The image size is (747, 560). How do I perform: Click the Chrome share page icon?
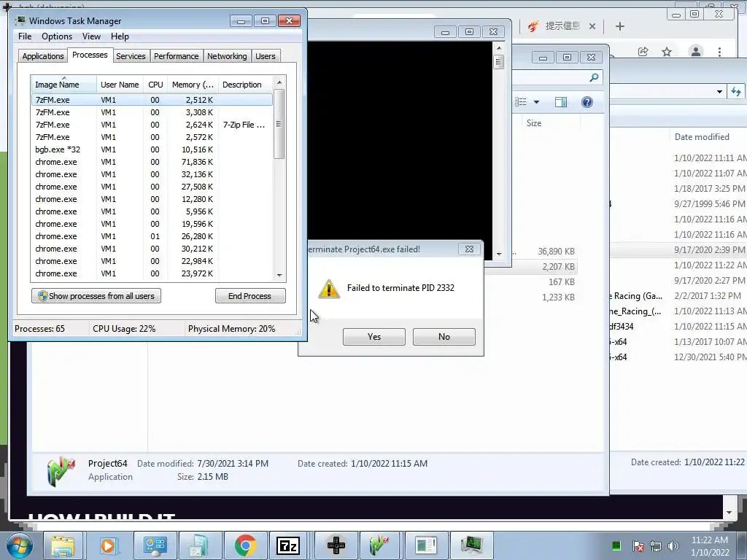(x=643, y=52)
